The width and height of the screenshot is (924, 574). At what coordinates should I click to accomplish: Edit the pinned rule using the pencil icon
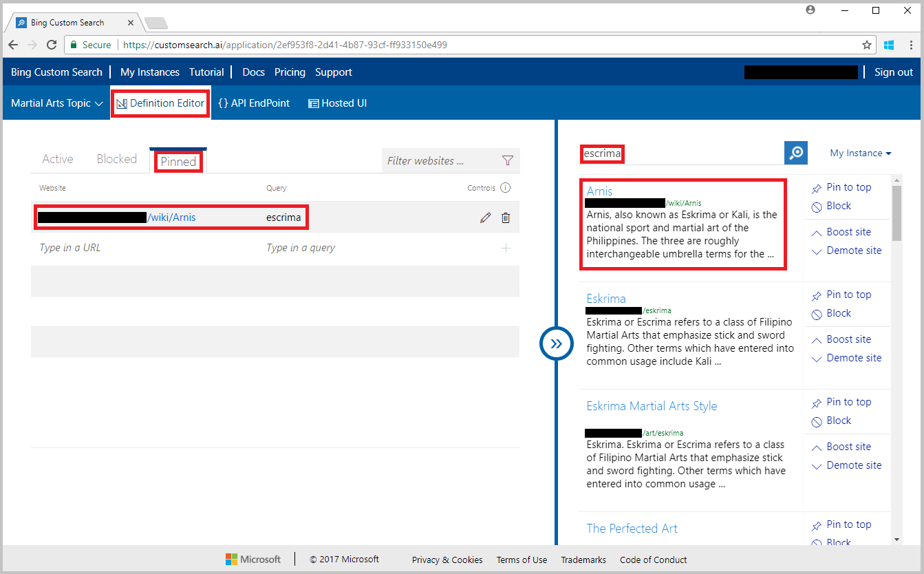(485, 217)
